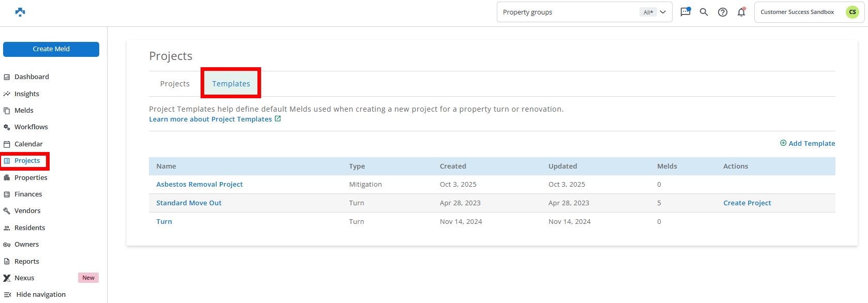Open notifications bell icon

tap(741, 12)
